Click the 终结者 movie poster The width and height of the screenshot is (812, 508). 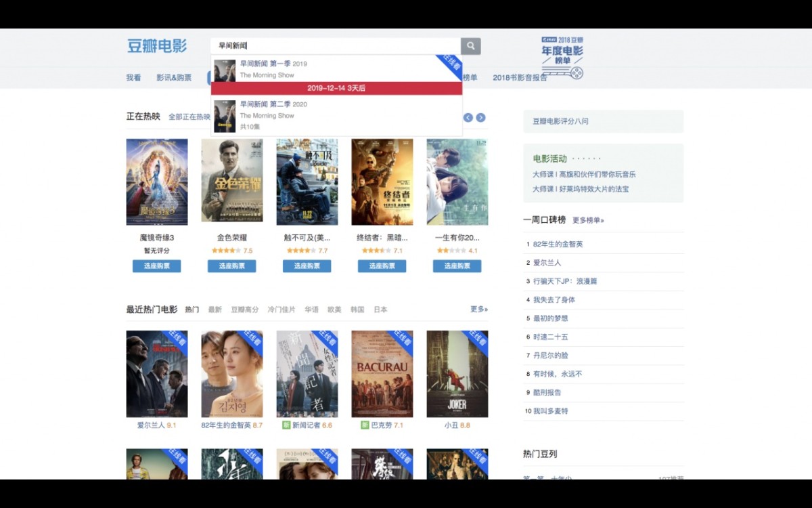[382, 182]
